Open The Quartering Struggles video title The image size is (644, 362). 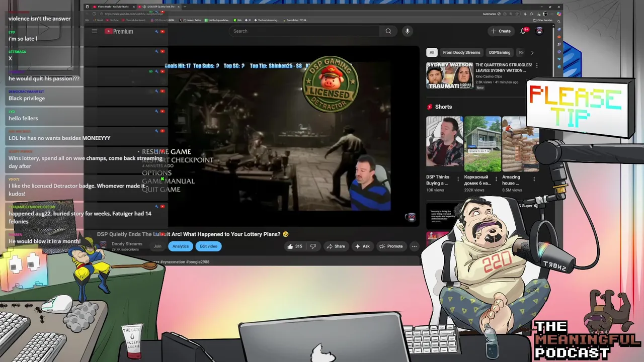pos(504,67)
